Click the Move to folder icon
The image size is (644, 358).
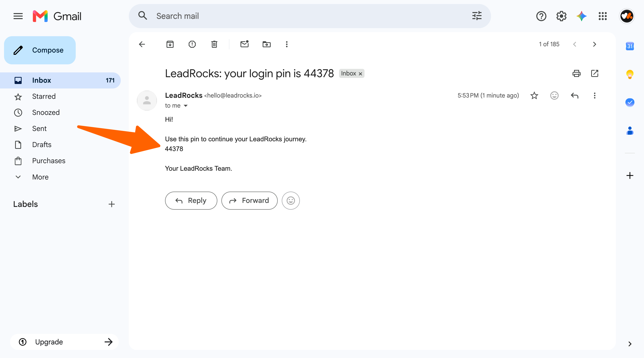(266, 44)
